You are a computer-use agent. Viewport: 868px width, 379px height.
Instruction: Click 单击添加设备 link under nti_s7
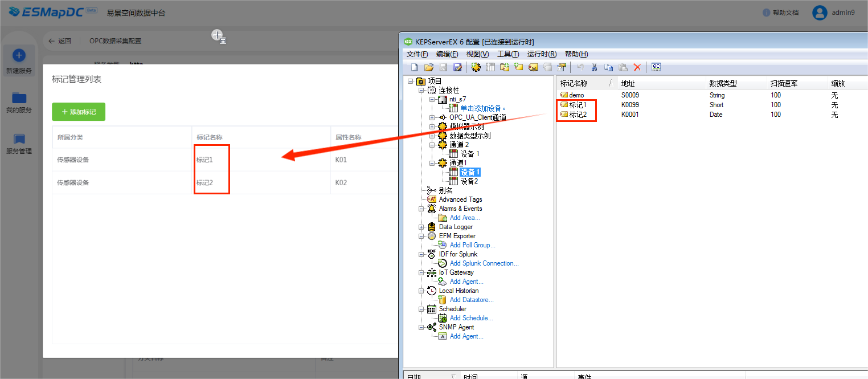[484, 108]
